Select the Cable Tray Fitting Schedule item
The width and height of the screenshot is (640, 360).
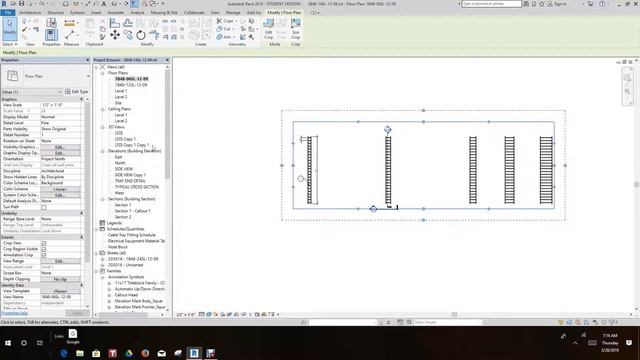tap(131, 235)
